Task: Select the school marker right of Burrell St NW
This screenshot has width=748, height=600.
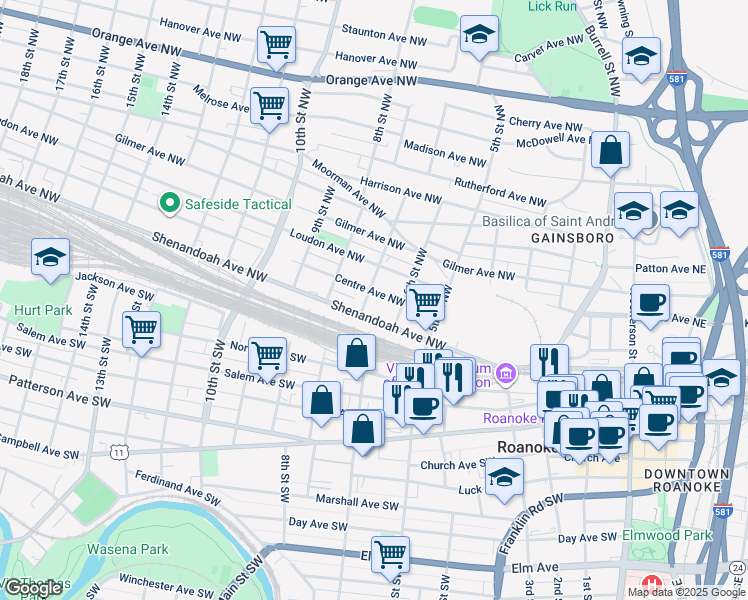Action: [642, 59]
